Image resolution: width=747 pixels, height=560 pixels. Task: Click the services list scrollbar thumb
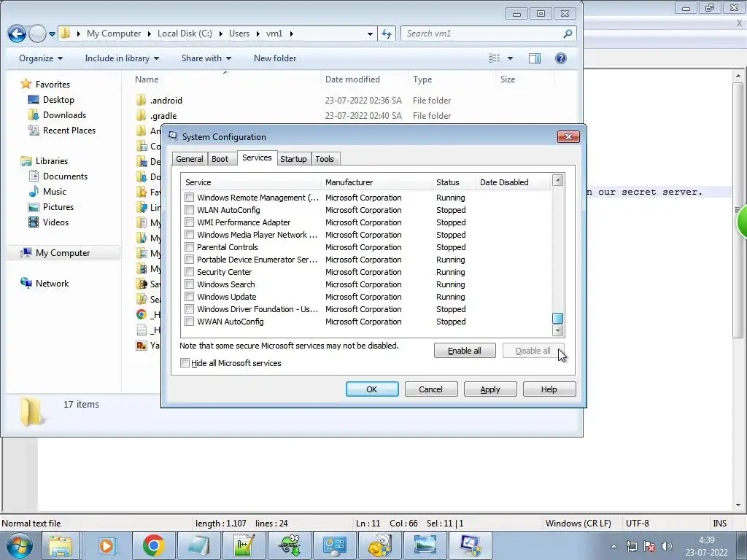[557, 318]
